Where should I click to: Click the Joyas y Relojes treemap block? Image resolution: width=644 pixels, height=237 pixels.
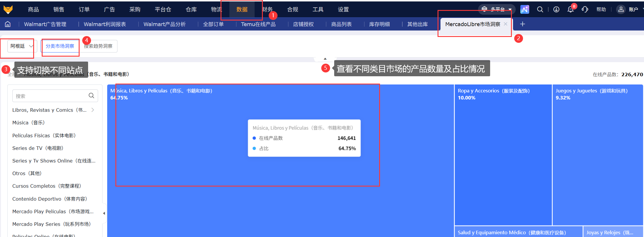[x=613, y=232]
